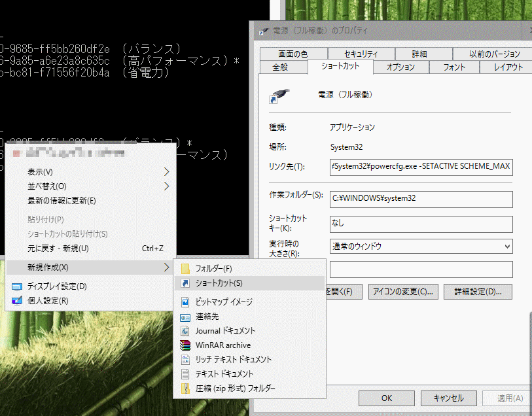Open ディスプレイ設定(D) from the context menu
This screenshot has width=532, height=416.
pos(91,286)
